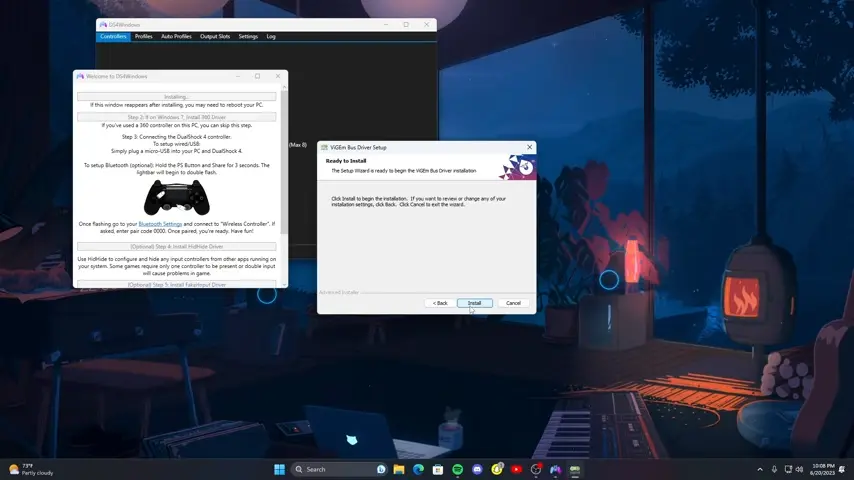854x480 pixels.
Task: Open the Log tab in DS4Windows
Action: click(x=271, y=37)
